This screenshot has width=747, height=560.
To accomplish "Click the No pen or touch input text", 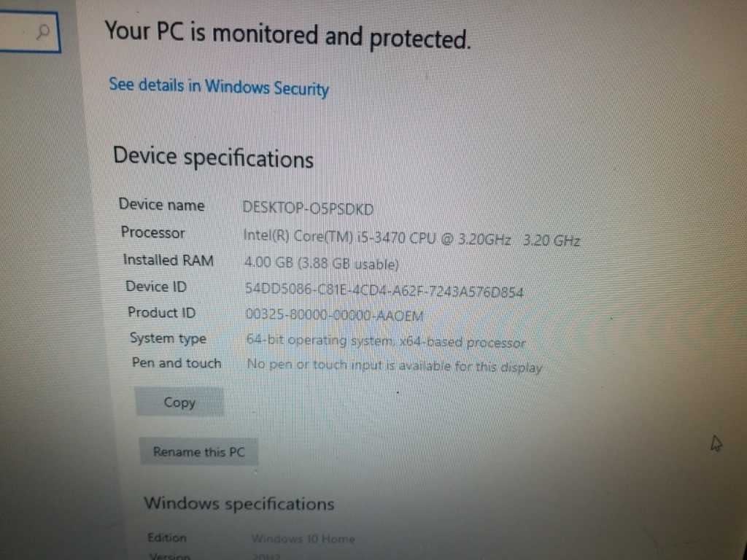I will (395, 366).
